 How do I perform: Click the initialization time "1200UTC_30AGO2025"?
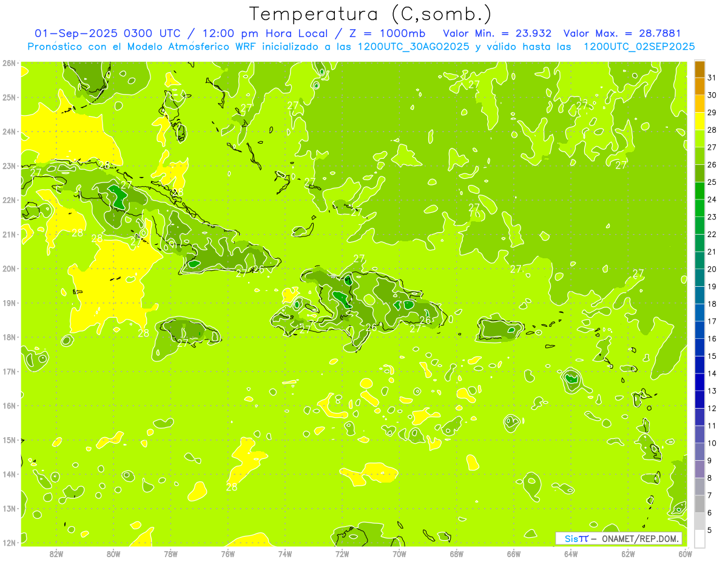[x=413, y=47]
